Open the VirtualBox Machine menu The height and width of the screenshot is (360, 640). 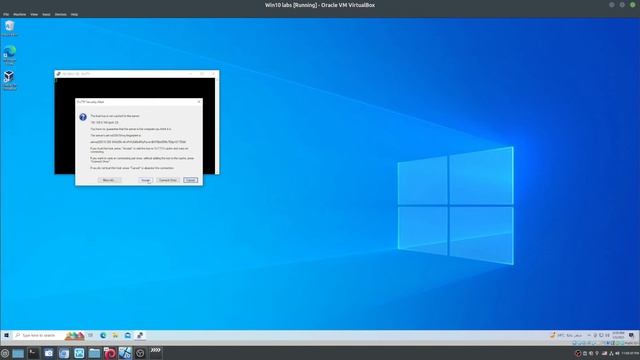[20, 14]
